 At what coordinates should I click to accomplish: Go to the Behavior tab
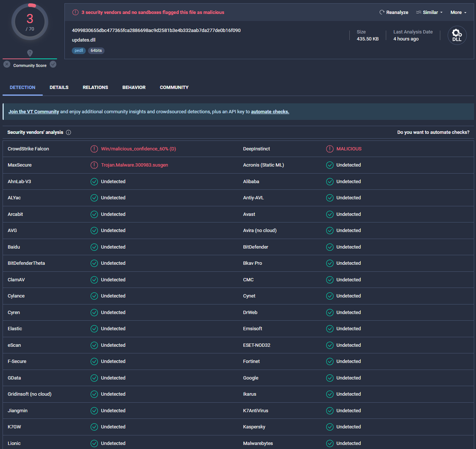click(x=134, y=87)
